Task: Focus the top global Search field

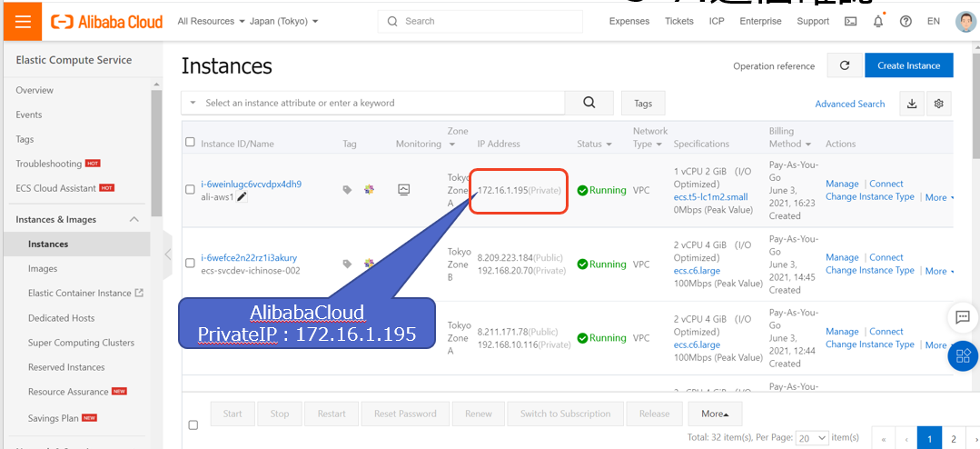Action: tap(480, 21)
